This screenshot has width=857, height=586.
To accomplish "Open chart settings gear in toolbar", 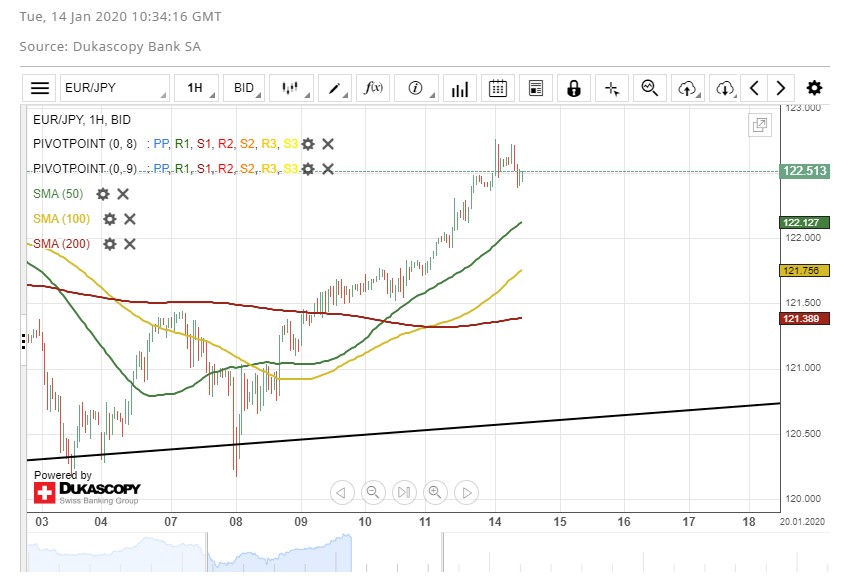I will click(815, 88).
